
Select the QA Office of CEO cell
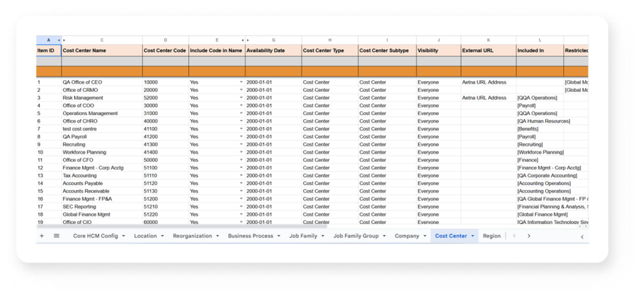[x=102, y=82]
